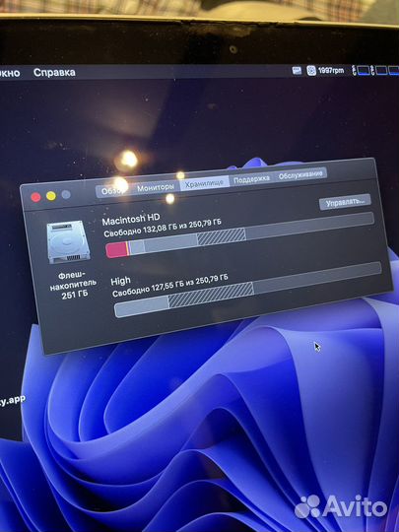Minimize the window with yellow button
The height and width of the screenshot is (532, 399).
(x=51, y=196)
